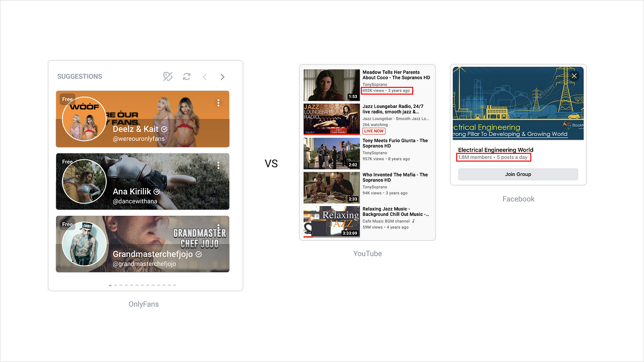Play Relaxing Jazz Music video thumbnail
Screen dimensions: 644x362
(x=332, y=222)
